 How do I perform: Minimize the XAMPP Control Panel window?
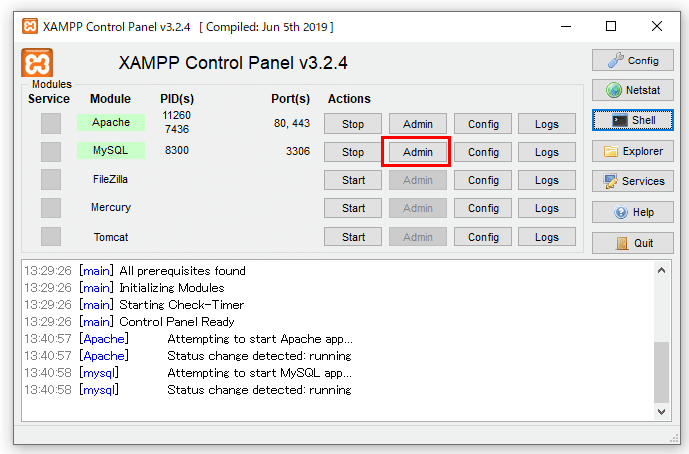[x=566, y=26]
